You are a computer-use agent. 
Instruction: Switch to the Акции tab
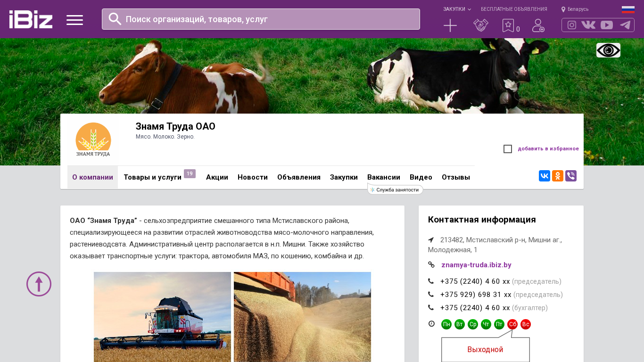[x=217, y=177]
